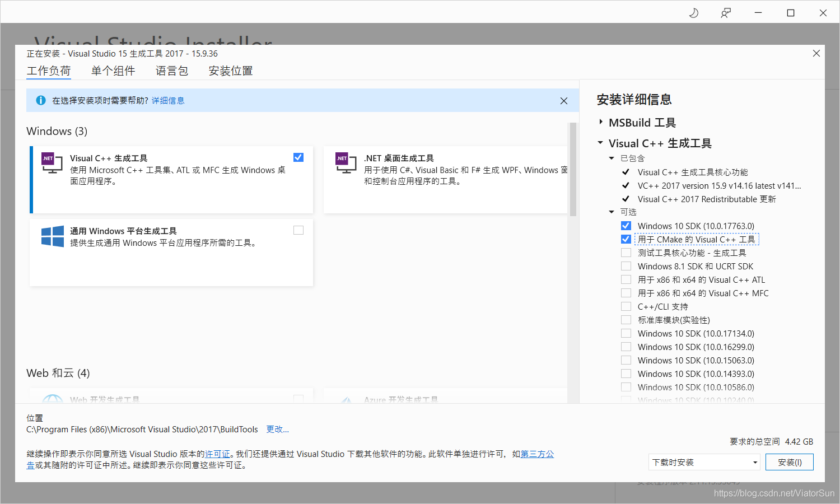Click the Windows logo of 通用 Windows 平台生成工具
The width and height of the screenshot is (840, 504).
pos(53,236)
